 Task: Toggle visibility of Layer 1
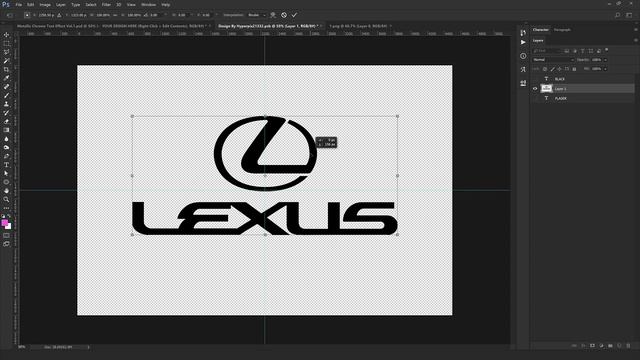[x=535, y=89]
